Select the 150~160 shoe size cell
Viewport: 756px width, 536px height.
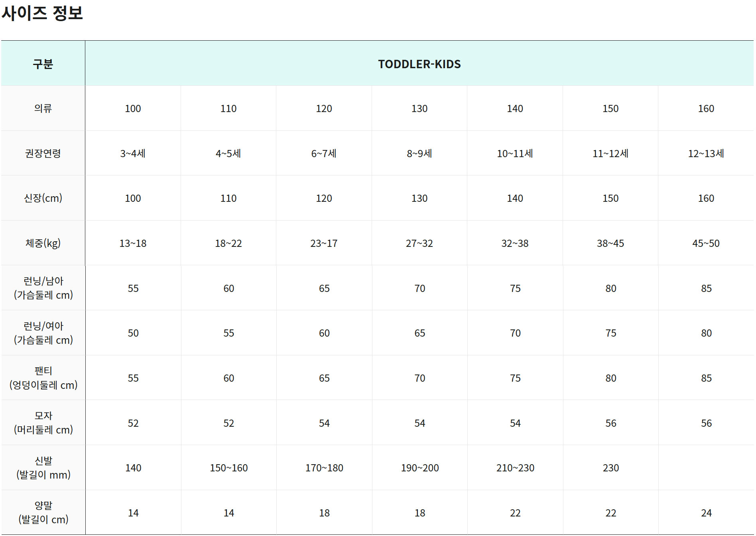pos(228,468)
